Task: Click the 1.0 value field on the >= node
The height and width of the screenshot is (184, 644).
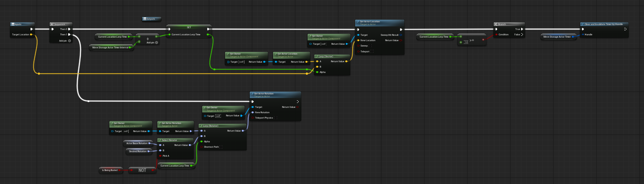Action: [x=466, y=42]
